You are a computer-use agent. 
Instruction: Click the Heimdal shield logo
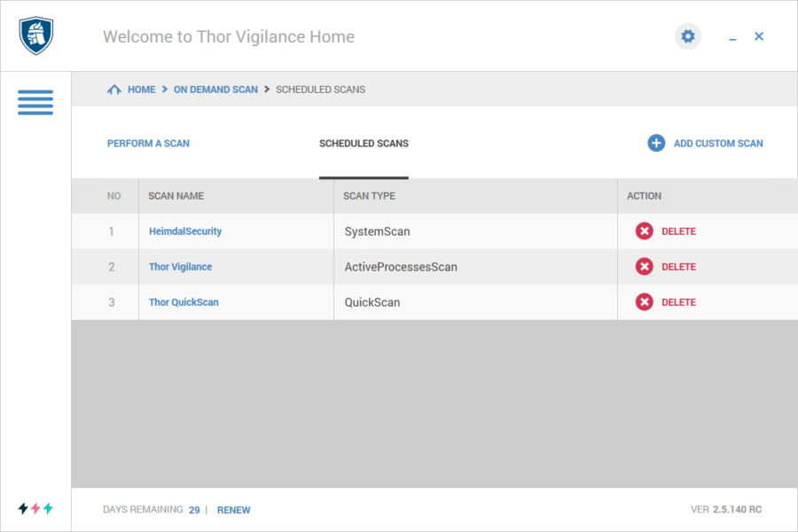[36, 35]
